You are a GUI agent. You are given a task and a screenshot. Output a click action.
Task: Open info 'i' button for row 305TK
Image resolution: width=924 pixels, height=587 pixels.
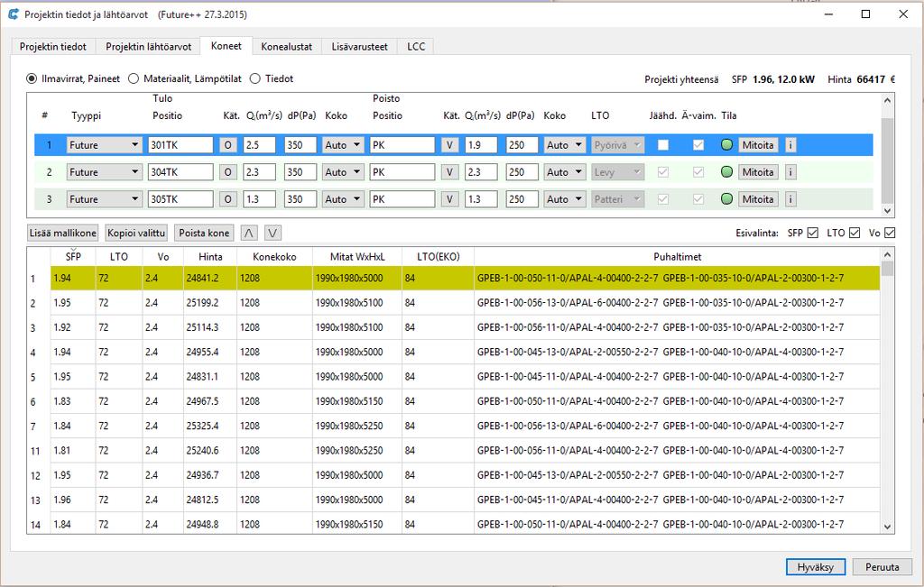pyautogui.click(x=790, y=199)
